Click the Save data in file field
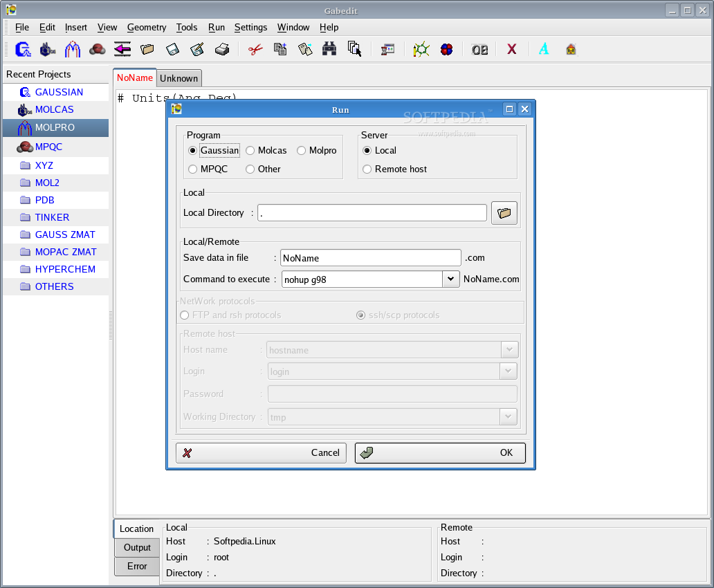Viewport: 714px width, 588px height. [x=371, y=258]
